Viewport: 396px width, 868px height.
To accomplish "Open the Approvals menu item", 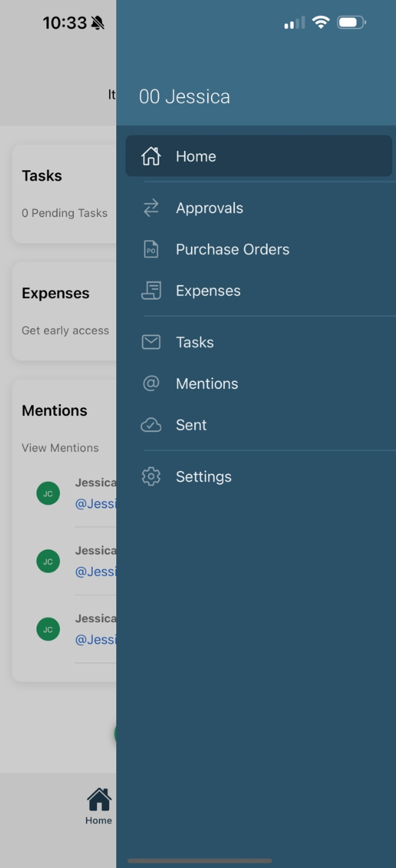I will [259, 208].
